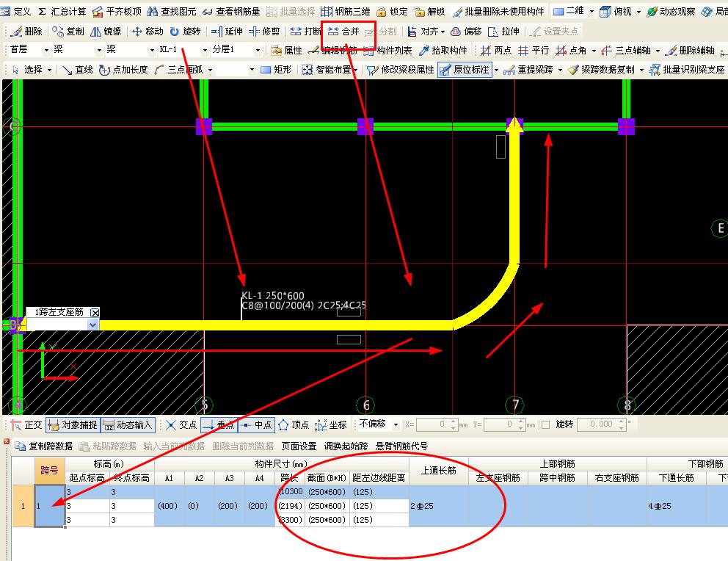Click the 合并 (Merge) tool
The height and width of the screenshot is (561, 728).
coord(343,32)
